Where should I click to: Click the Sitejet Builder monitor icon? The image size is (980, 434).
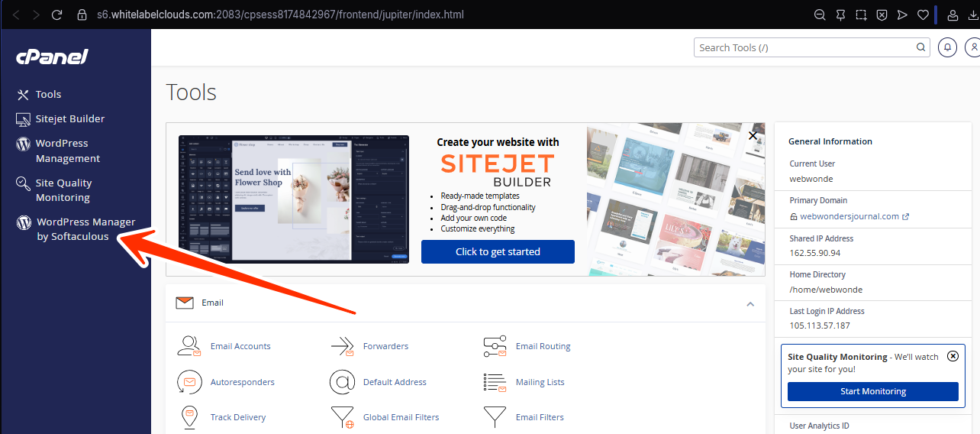23,119
